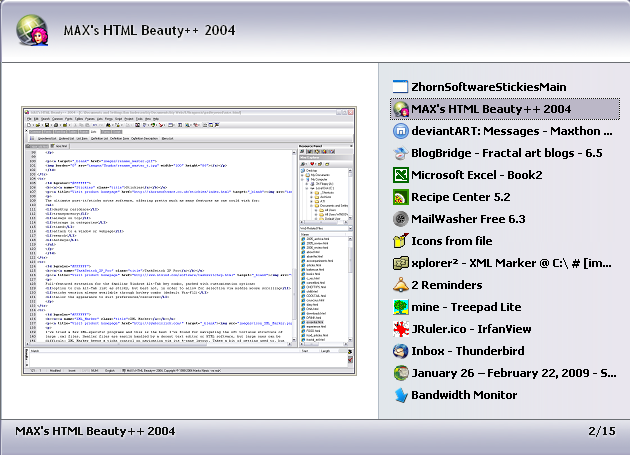Select BlogBridge - Fractal art blogs entry
This screenshot has width=630, height=455.
tap(506, 153)
